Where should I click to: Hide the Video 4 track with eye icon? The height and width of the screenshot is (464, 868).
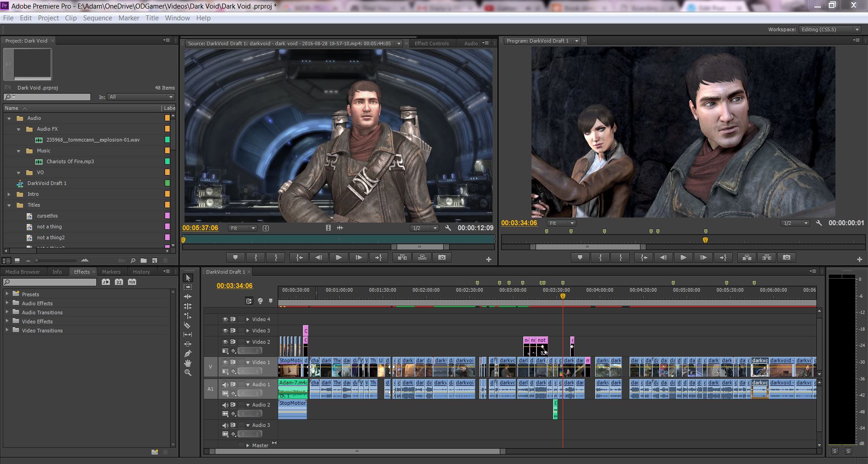[x=225, y=319]
